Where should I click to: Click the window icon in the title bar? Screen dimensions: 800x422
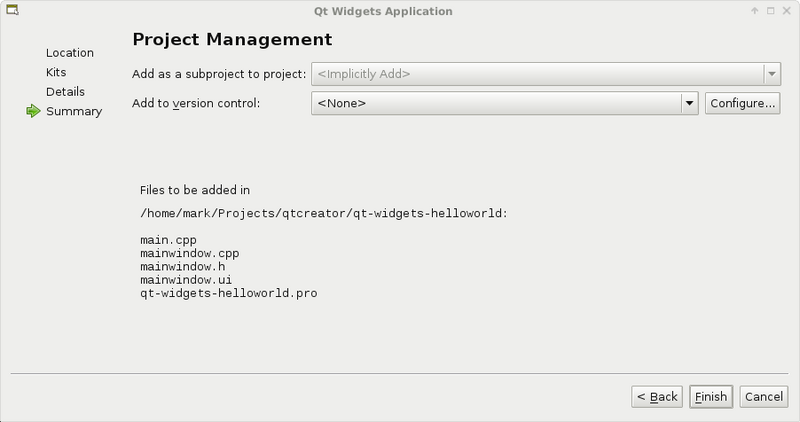coord(12,10)
